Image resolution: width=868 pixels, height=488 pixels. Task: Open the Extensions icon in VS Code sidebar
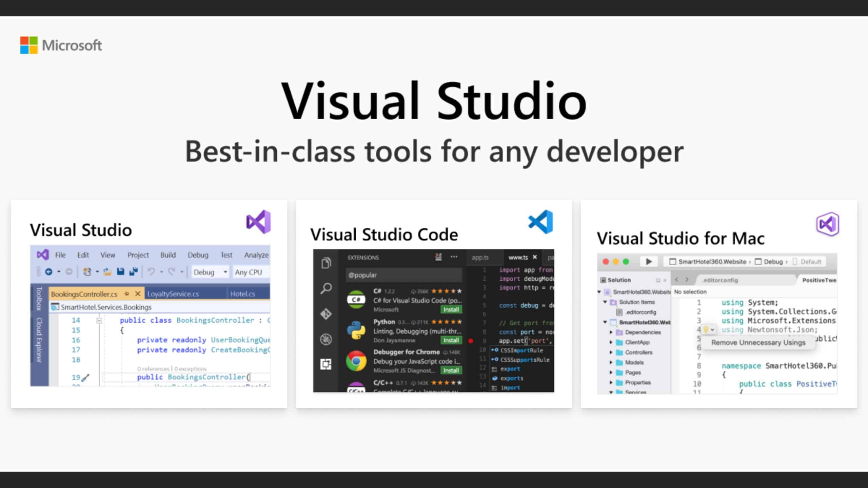coord(326,364)
